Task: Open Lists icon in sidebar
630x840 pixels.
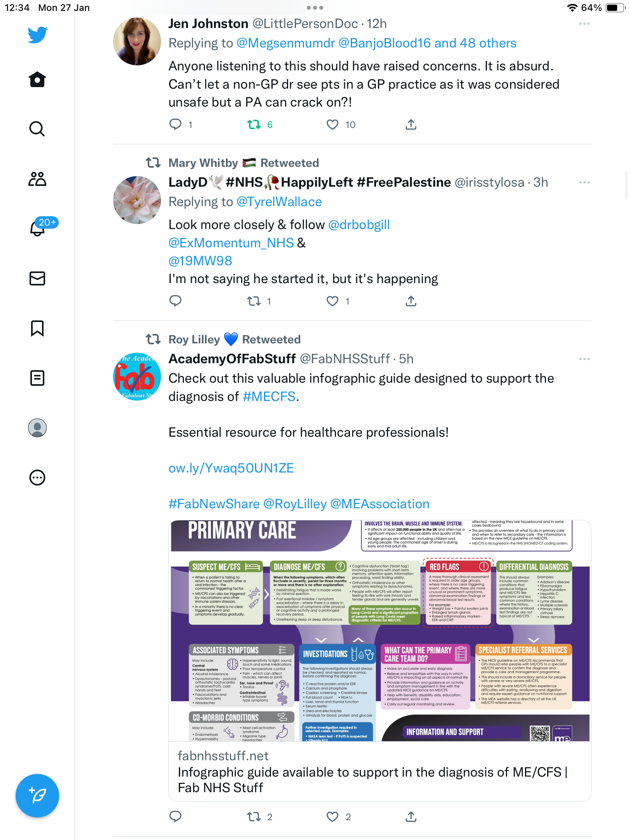Action: tap(37, 378)
